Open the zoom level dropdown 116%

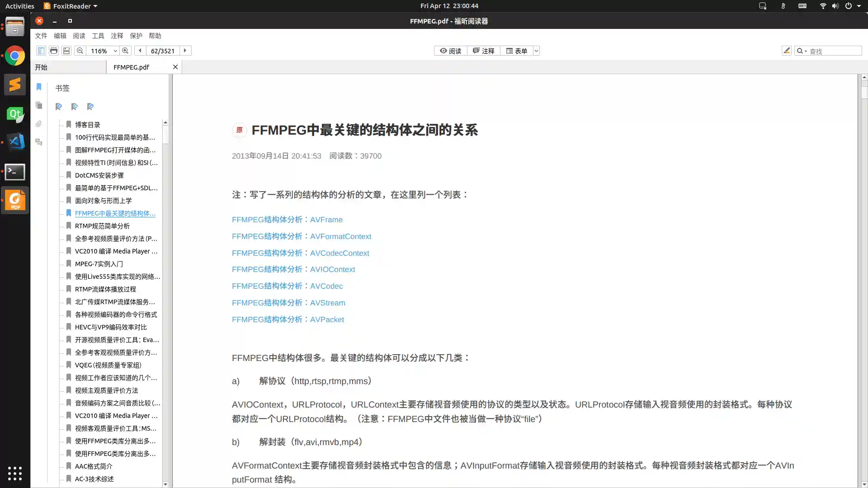coord(115,51)
